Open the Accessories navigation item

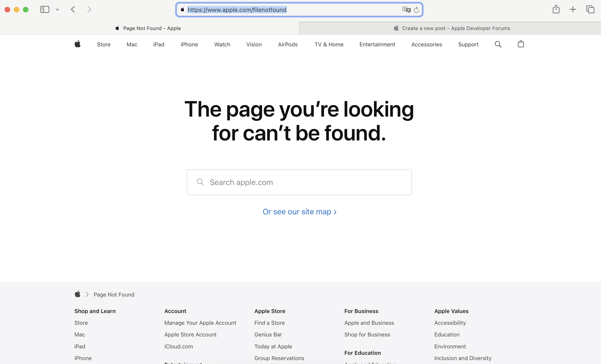[x=427, y=44]
